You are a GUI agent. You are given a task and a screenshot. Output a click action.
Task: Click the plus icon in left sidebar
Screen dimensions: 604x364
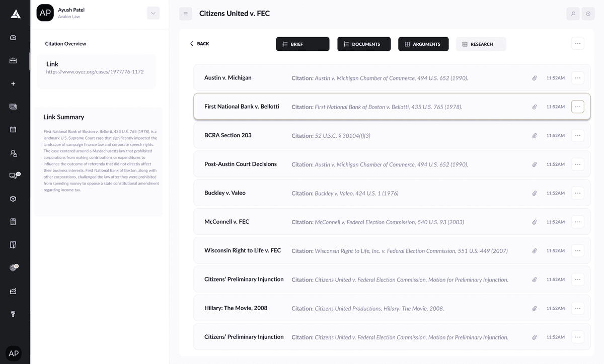click(13, 83)
